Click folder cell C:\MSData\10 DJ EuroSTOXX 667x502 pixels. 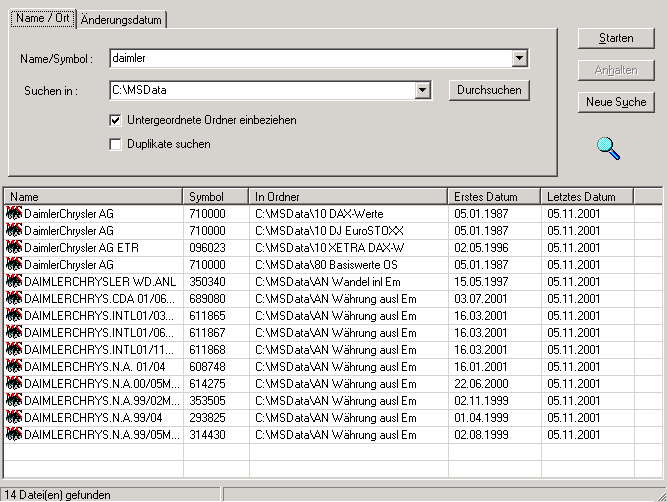pos(329,231)
